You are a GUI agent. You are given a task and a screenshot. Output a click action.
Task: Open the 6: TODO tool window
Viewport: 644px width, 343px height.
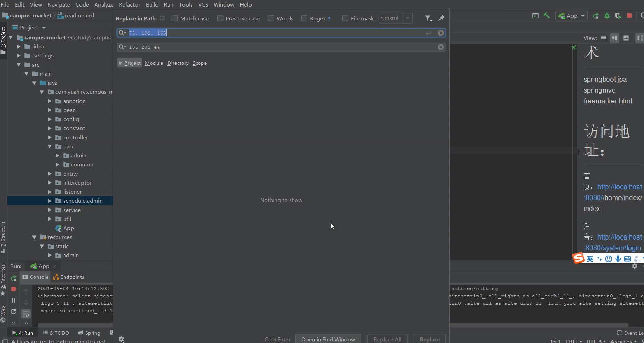(56, 333)
